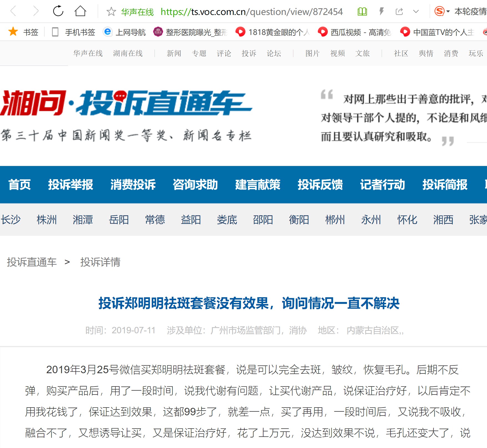Image resolution: width=487 pixels, height=448 pixels.
Task: Open the search engine selector arrow
Action: 448,12
